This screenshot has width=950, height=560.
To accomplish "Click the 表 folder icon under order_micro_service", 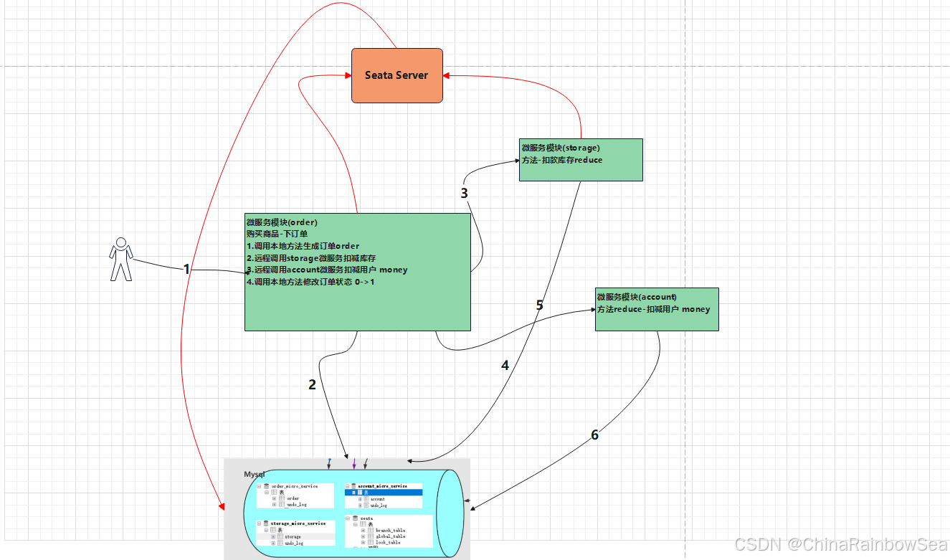I will (x=274, y=492).
